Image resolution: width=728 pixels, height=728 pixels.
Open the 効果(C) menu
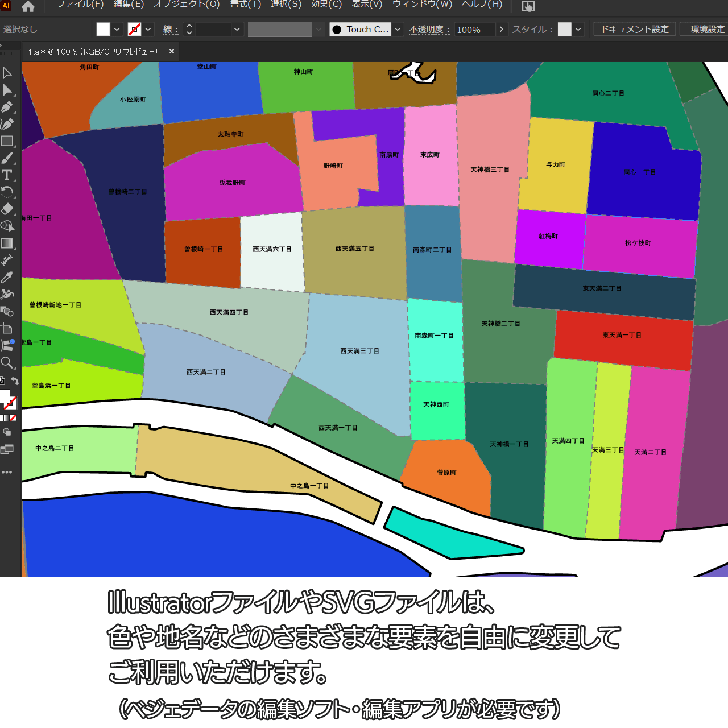tap(326, 5)
